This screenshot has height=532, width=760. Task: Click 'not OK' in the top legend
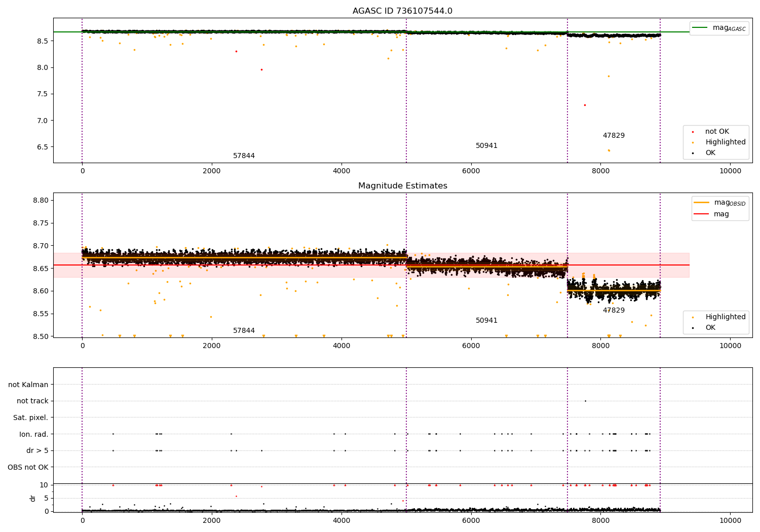[x=716, y=132]
